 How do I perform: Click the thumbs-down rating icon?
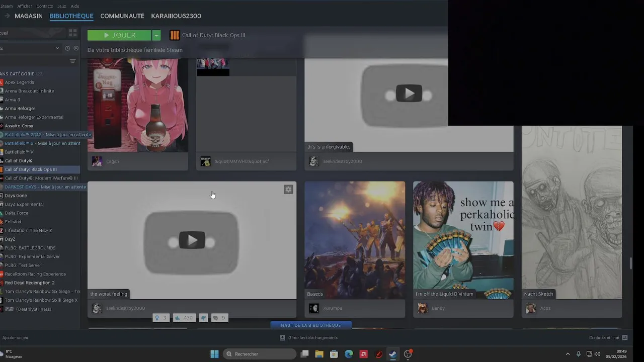click(203, 318)
